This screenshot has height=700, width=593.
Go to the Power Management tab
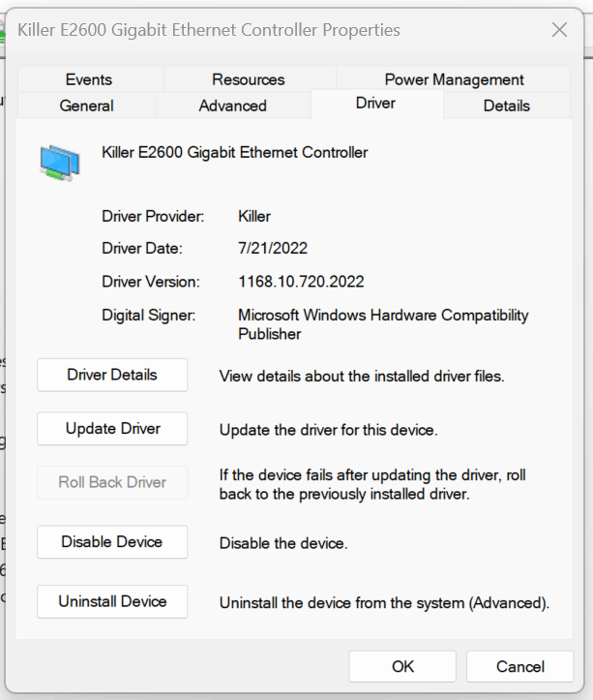pos(454,79)
